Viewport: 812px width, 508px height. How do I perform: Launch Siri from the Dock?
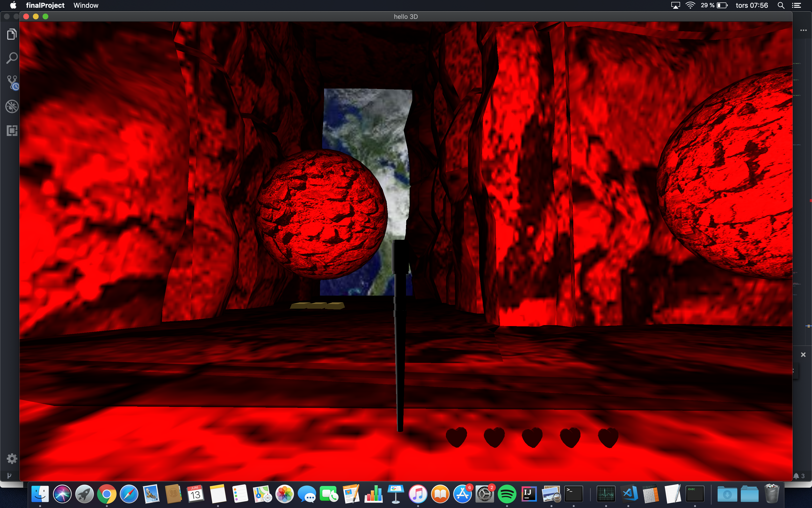(62, 494)
